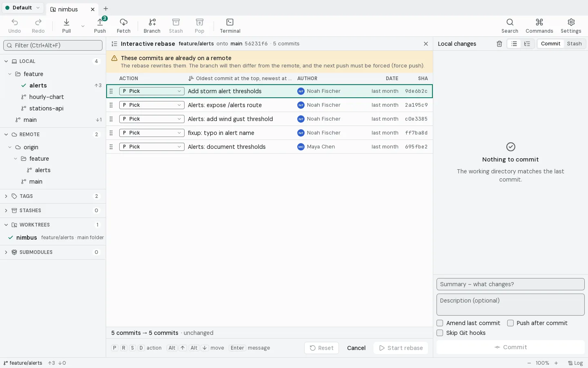The width and height of the screenshot is (588, 368).
Task: Select the Commit tab
Action: click(550, 44)
